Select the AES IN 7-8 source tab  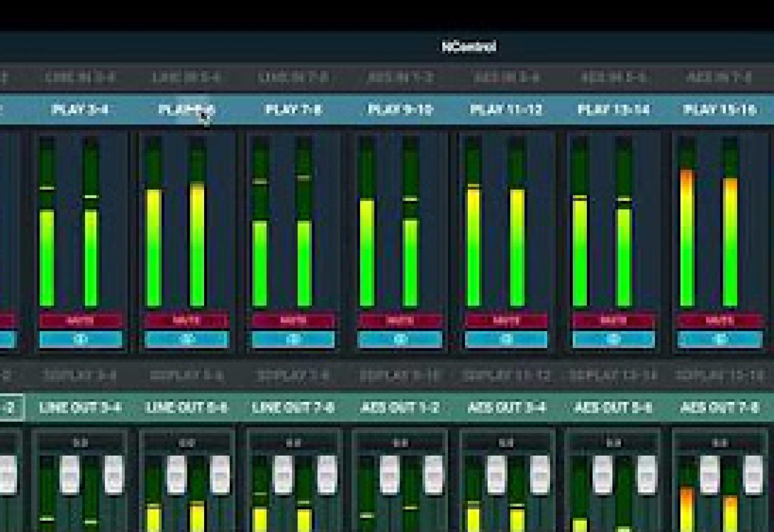(x=719, y=77)
